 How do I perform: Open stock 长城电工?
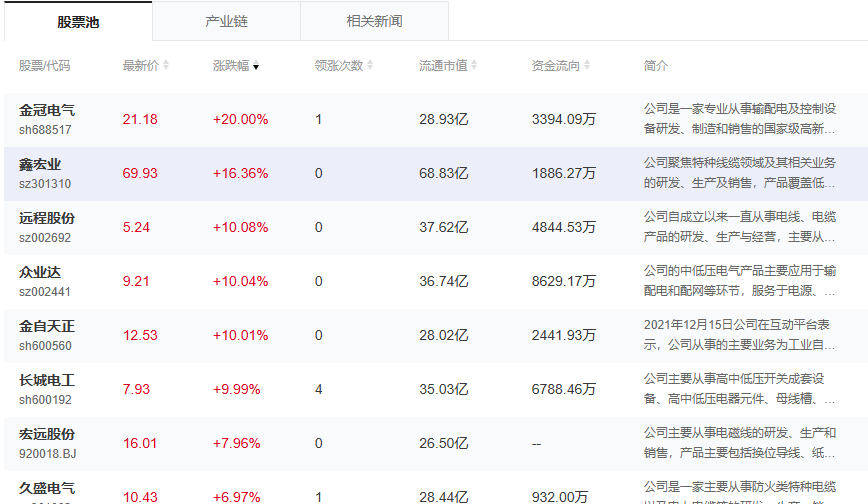pyautogui.click(x=47, y=380)
